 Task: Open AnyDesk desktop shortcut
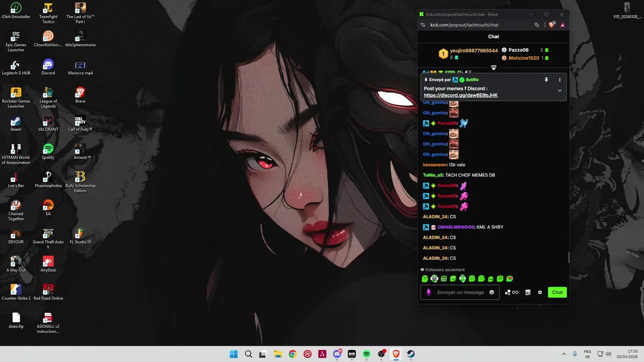pyautogui.click(x=48, y=264)
